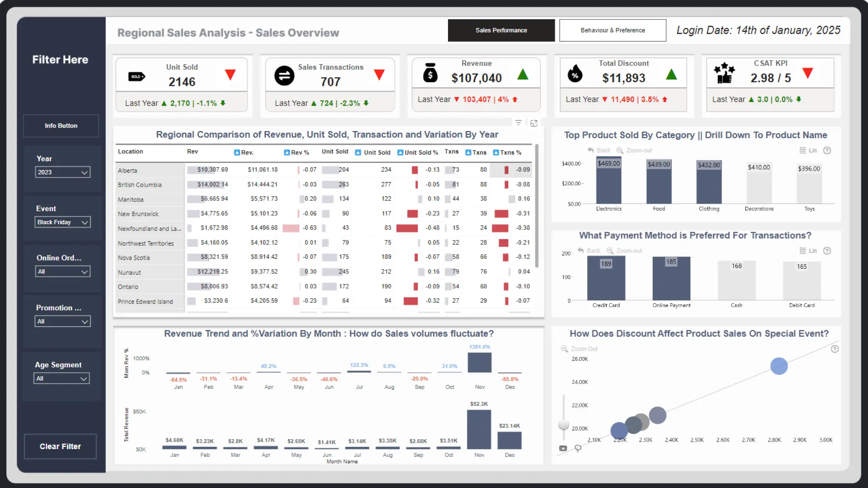Click the Info Button
Screen dimensions: 868x488
coord(61,126)
